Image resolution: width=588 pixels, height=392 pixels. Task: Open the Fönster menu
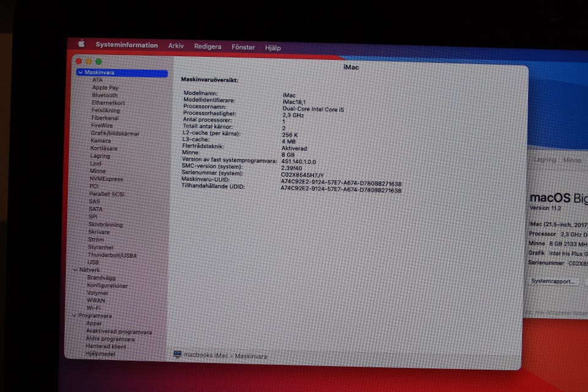pos(243,47)
